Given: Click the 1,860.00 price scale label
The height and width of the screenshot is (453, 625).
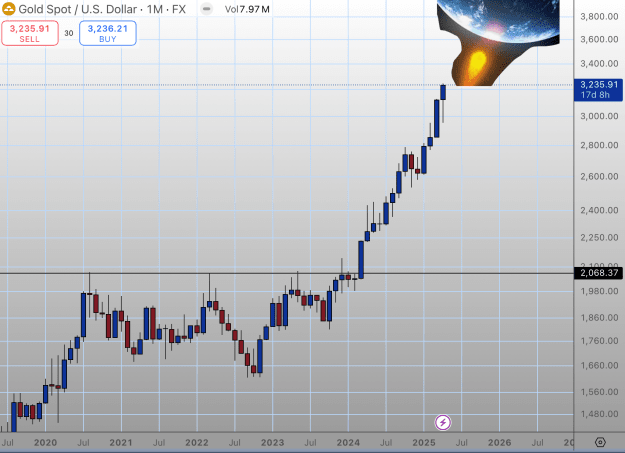Looking at the screenshot, I should [599, 318].
